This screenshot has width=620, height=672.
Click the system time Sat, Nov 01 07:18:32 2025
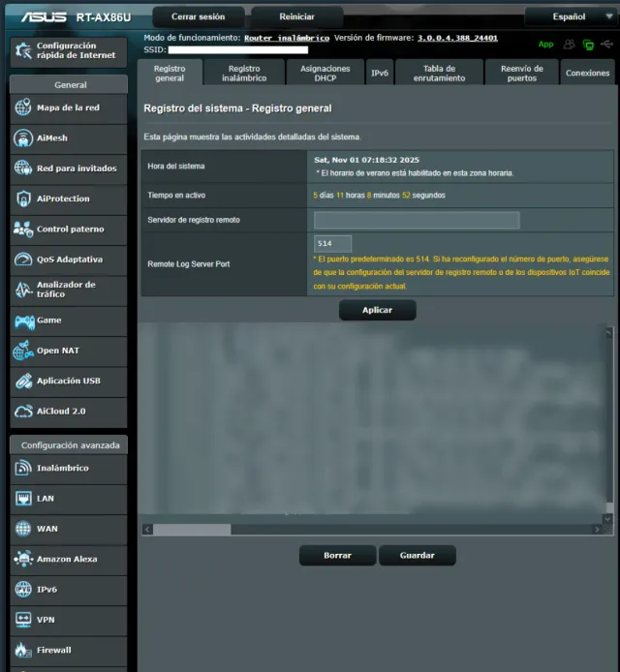click(x=366, y=160)
